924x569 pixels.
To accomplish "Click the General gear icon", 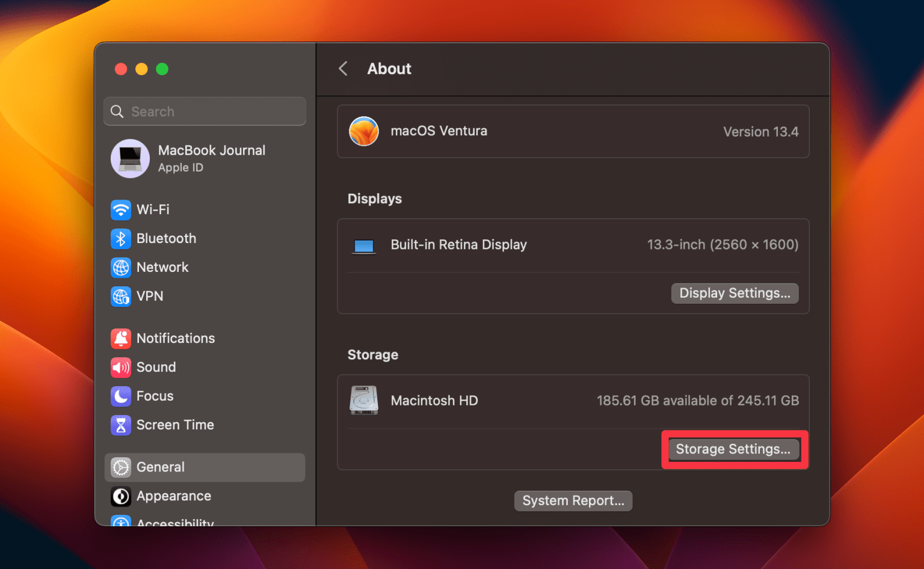I will coord(121,467).
